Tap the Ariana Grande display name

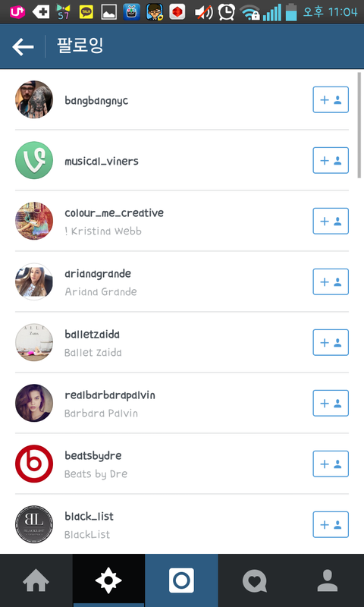101,292
